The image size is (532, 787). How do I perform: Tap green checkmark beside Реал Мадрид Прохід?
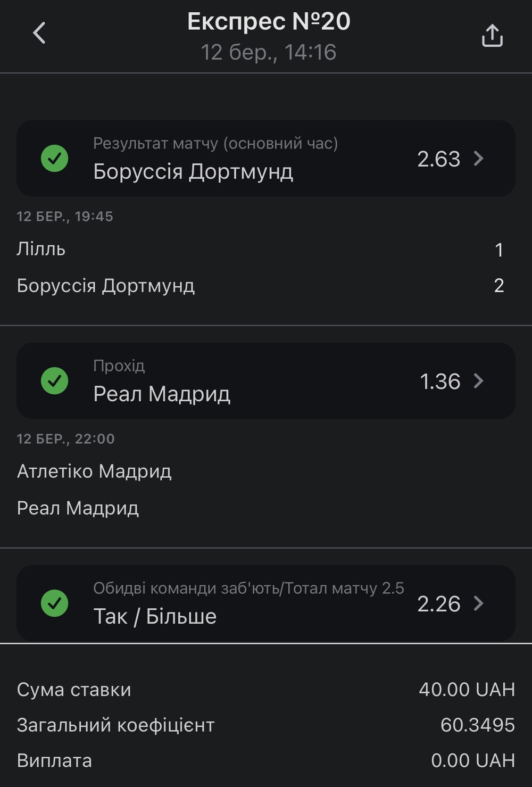tap(55, 381)
